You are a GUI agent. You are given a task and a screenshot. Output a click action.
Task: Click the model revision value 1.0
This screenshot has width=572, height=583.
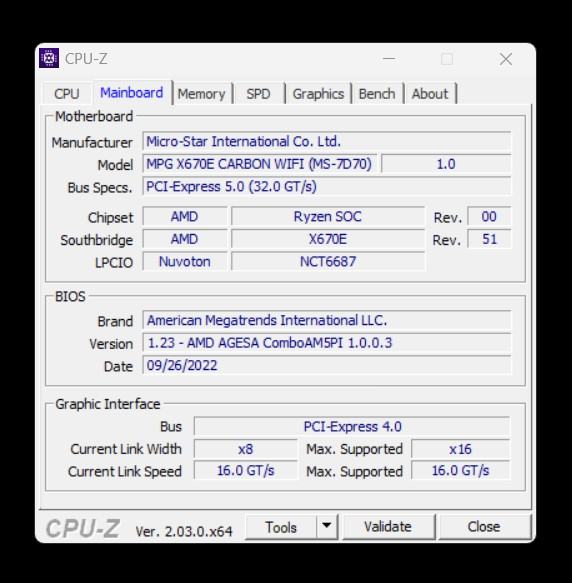446,164
